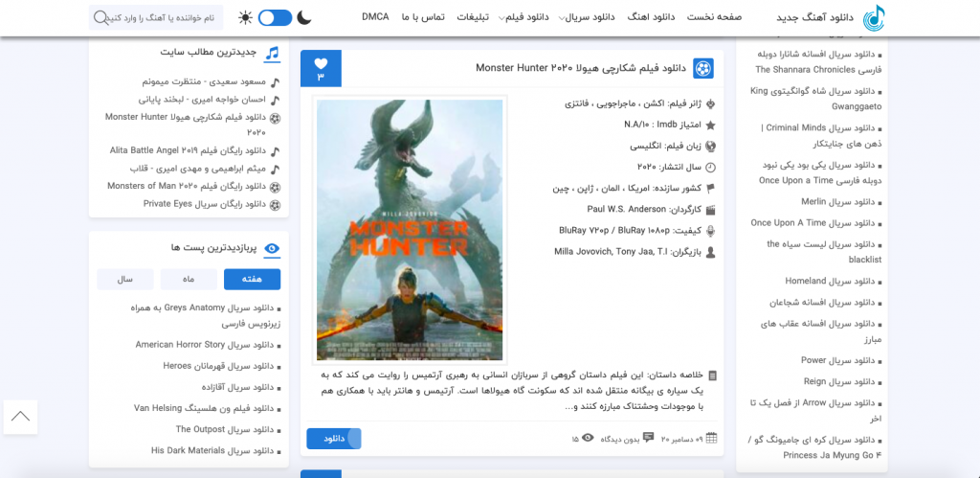Click the eye icon of most viewed posts heading
The image size is (980, 478).
pyautogui.click(x=272, y=248)
